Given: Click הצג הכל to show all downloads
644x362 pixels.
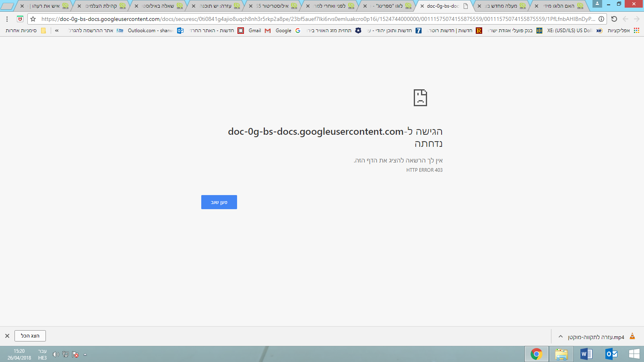Looking at the screenshot, I should click(x=30, y=336).
